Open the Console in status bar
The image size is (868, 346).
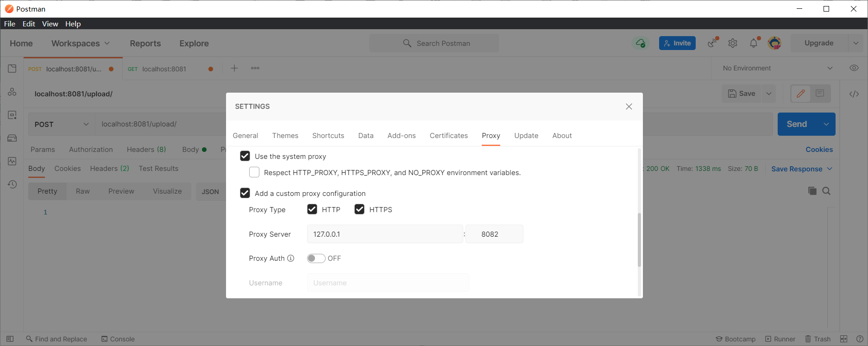coord(118,339)
